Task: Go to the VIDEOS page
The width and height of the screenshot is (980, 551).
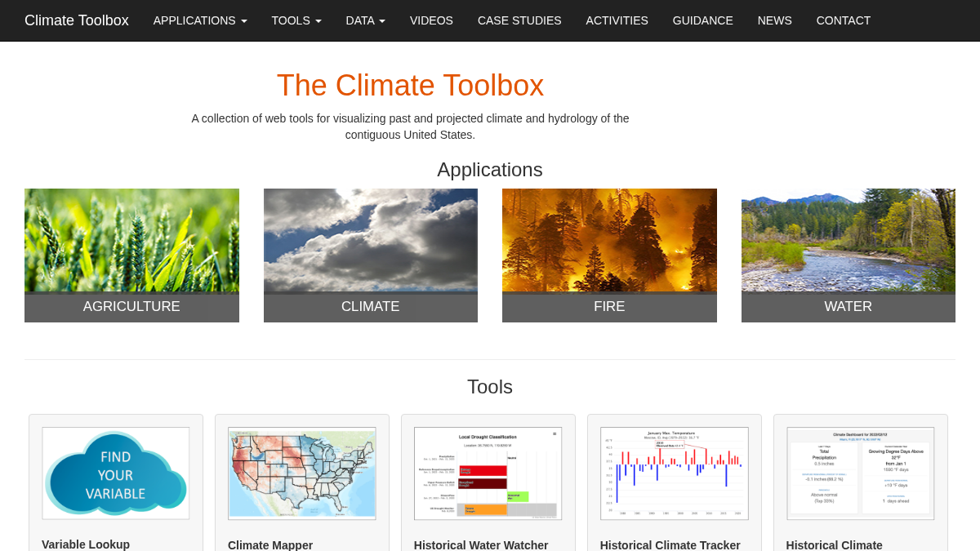Action: (x=431, y=20)
